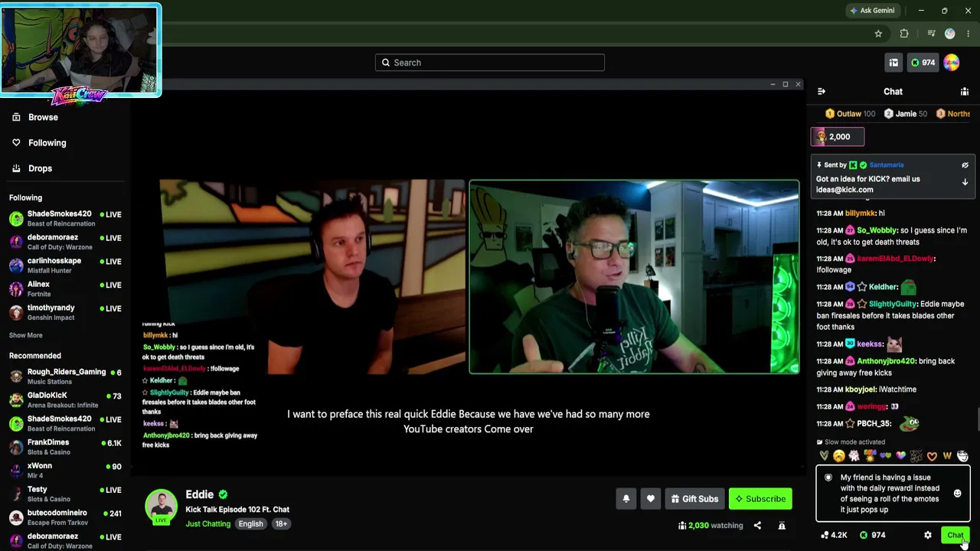This screenshot has width=980, height=551.
Task: Open the 974 KICKs balance button in the header
Action: pos(922,63)
